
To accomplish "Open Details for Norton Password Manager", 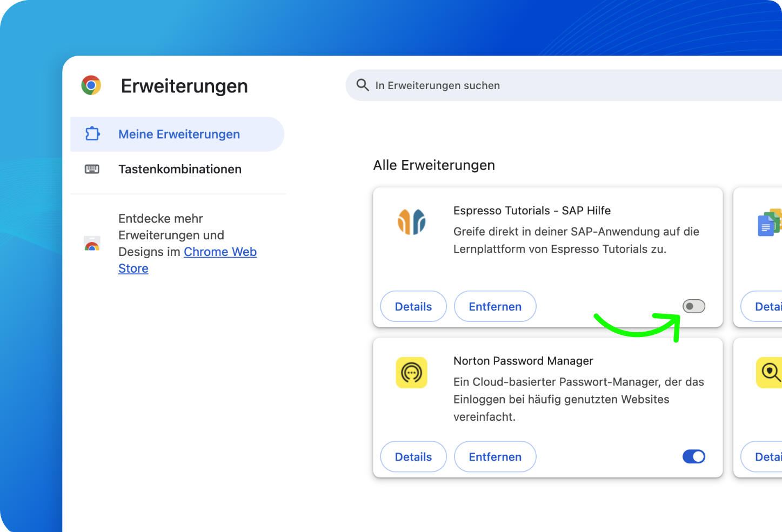I will tap(413, 457).
